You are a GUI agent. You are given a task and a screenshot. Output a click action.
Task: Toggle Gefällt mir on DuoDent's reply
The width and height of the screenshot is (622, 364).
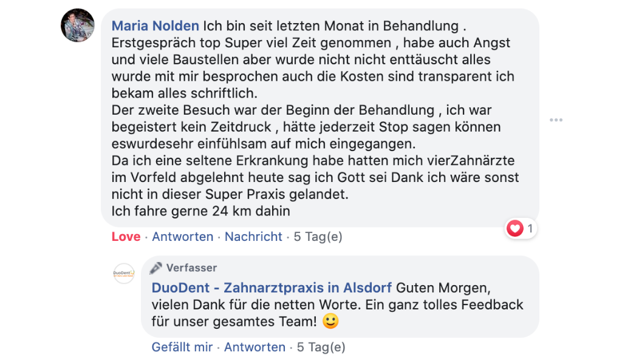pyautogui.click(x=182, y=347)
